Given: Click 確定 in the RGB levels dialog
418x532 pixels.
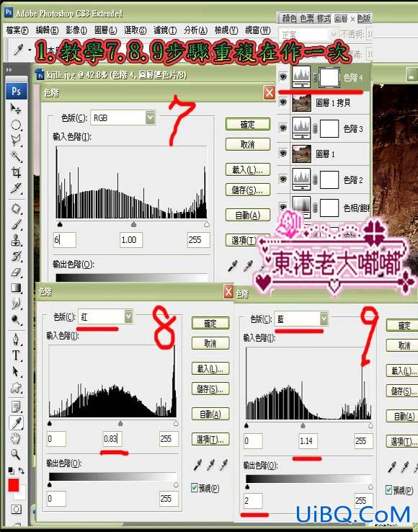Looking at the screenshot, I should click(x=248, y=125).
